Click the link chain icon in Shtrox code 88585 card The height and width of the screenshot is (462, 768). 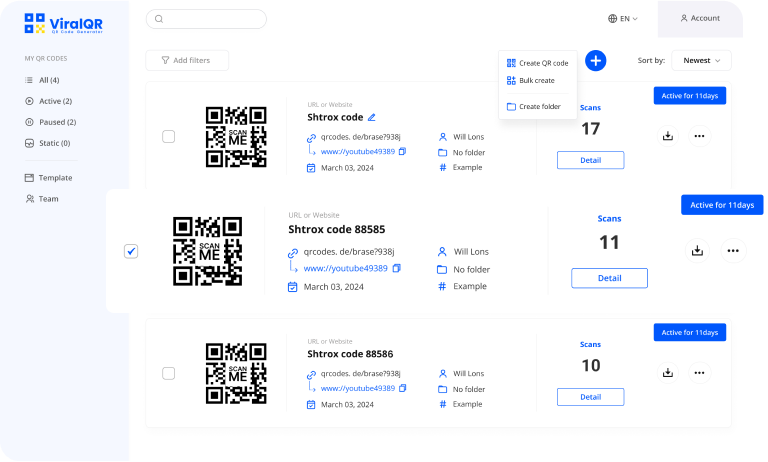point(293,253)
